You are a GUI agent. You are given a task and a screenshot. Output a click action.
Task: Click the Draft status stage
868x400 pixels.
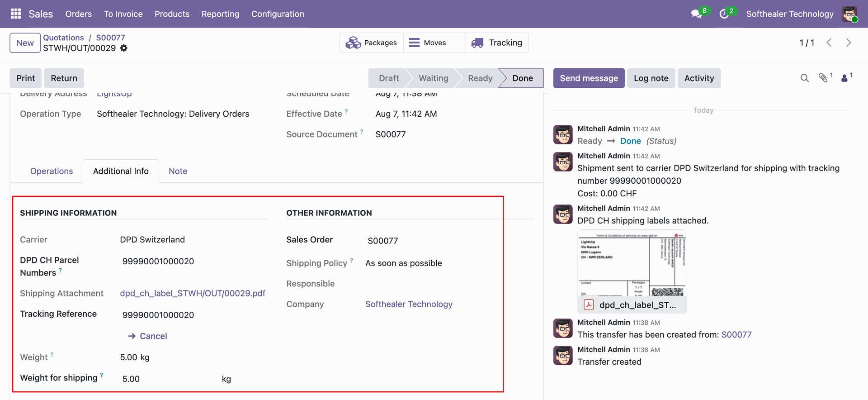389,78
